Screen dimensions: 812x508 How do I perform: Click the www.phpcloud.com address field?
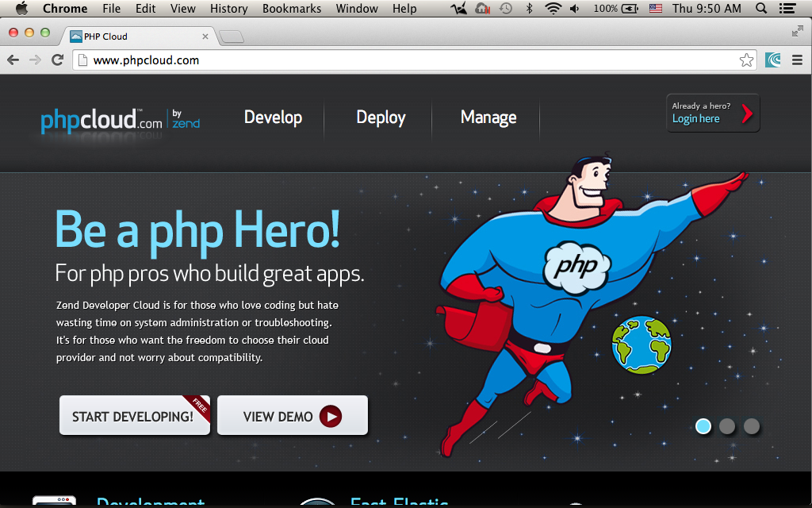point(414,60)
